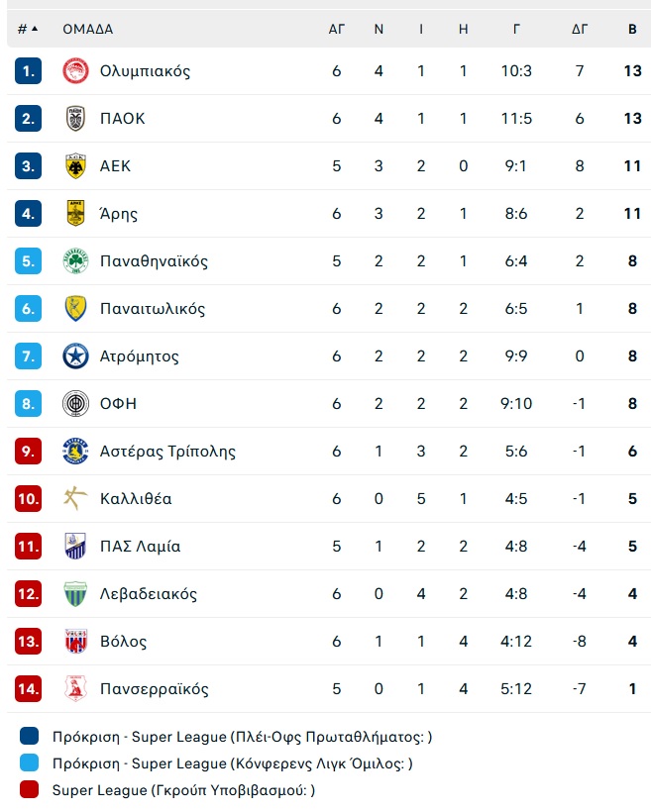Sort standings by ΟΜΑΔΑ column header
The image size is (651, 812).
pos(88,29)
